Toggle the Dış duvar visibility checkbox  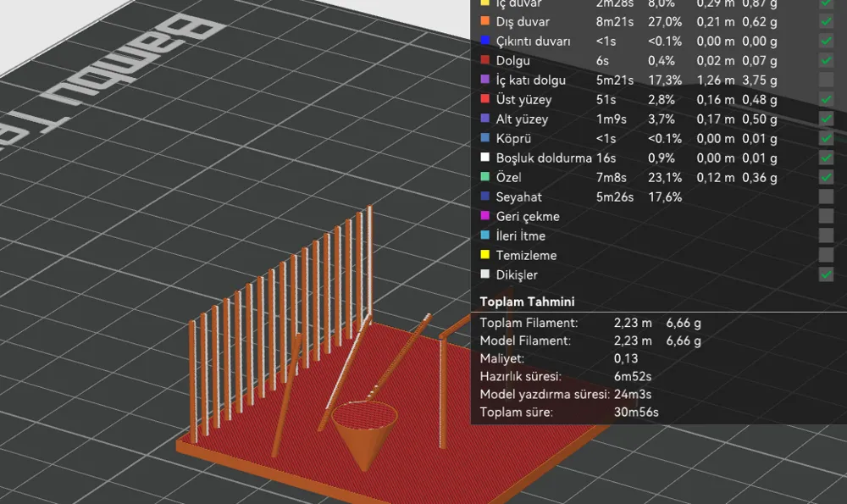point(826,22)
